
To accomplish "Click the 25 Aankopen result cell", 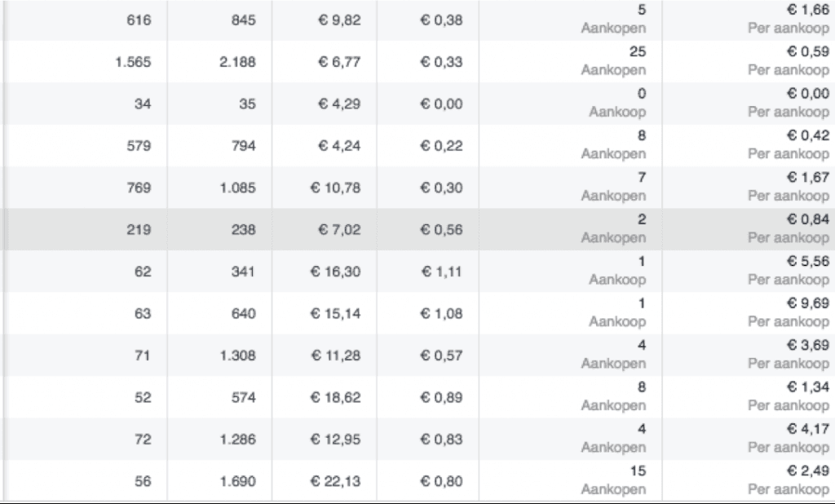I will pyautogui.click(x=614, y=61).
